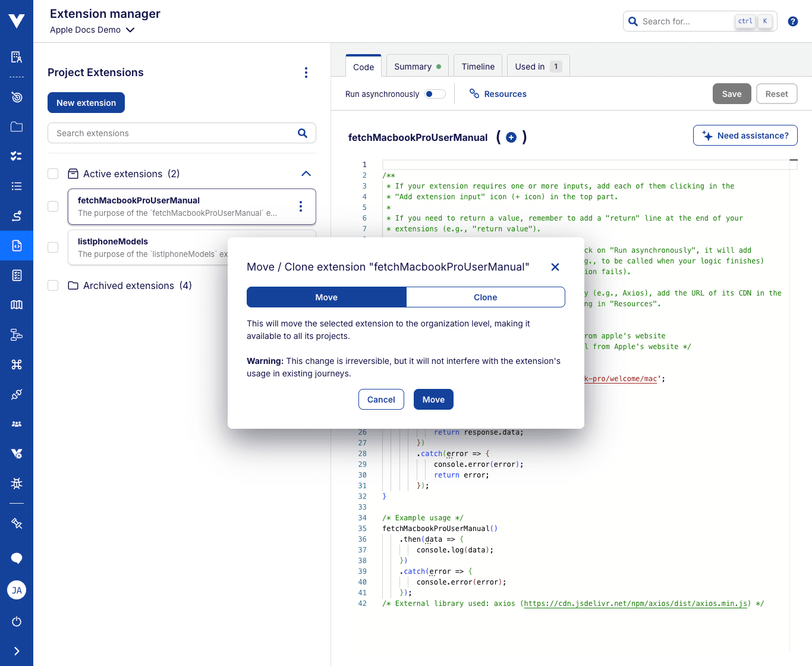Open the help question mark icon

(x=792, y=21)
